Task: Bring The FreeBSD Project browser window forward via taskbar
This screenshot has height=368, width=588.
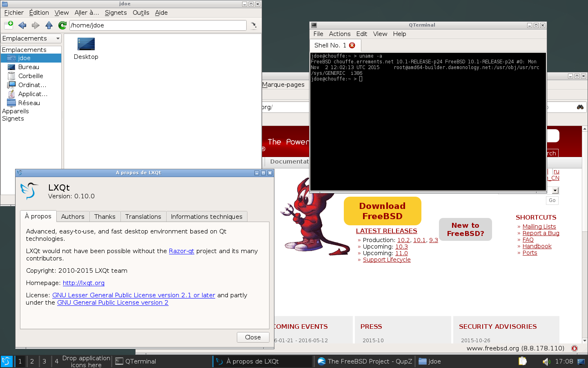Action: click(365, 361)
